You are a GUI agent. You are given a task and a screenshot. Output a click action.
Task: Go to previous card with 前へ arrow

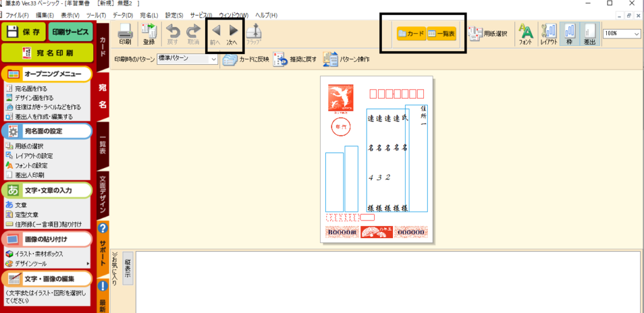(x=215, y=33)
